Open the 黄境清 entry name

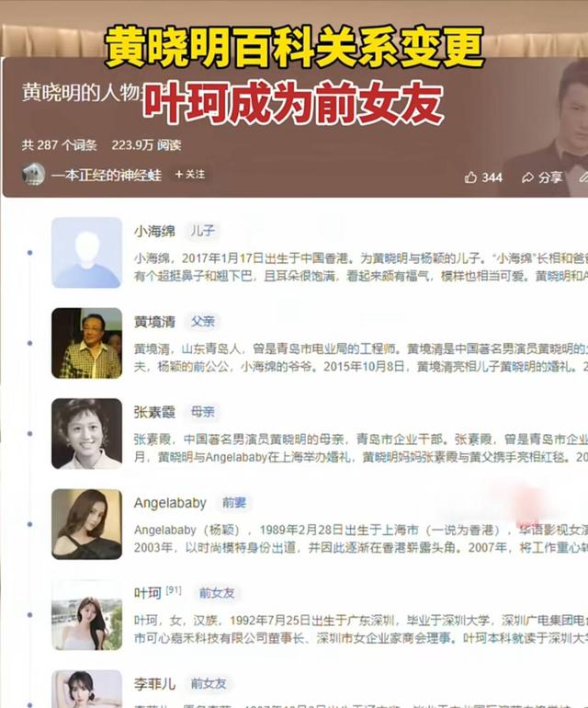pyautogui.click(x=154, y=322)
